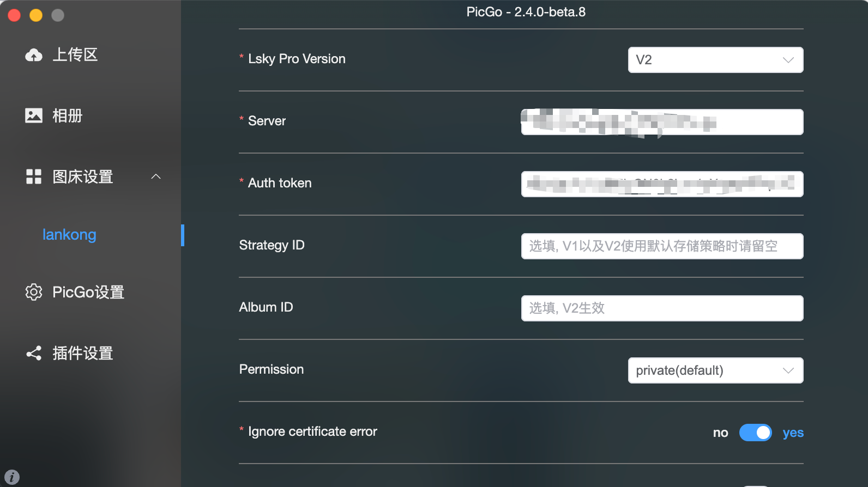Click the cloud upload icon
This screenshot has height=487, width=868.
[34, 55]
